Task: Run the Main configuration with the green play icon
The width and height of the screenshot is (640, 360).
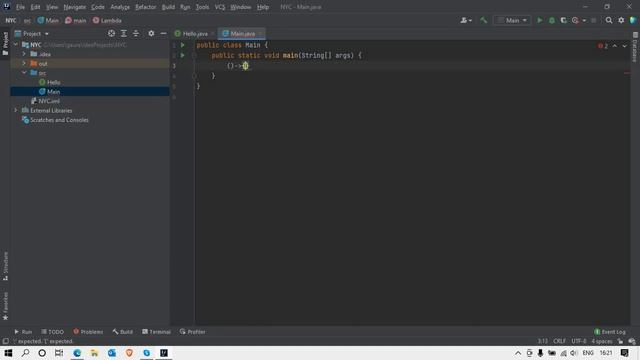Action: coord(540,20)
